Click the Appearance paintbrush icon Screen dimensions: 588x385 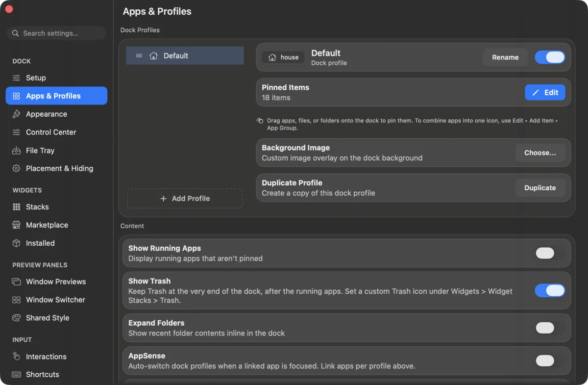[16, 114]
